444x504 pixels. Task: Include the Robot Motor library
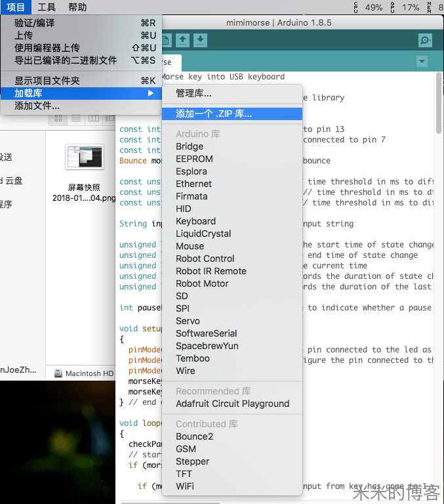point(232,283)
